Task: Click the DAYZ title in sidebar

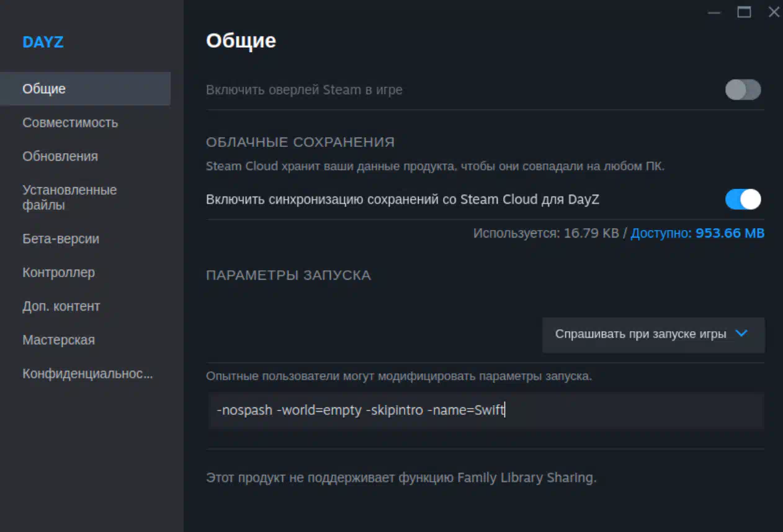Action: tap(43, 42)
